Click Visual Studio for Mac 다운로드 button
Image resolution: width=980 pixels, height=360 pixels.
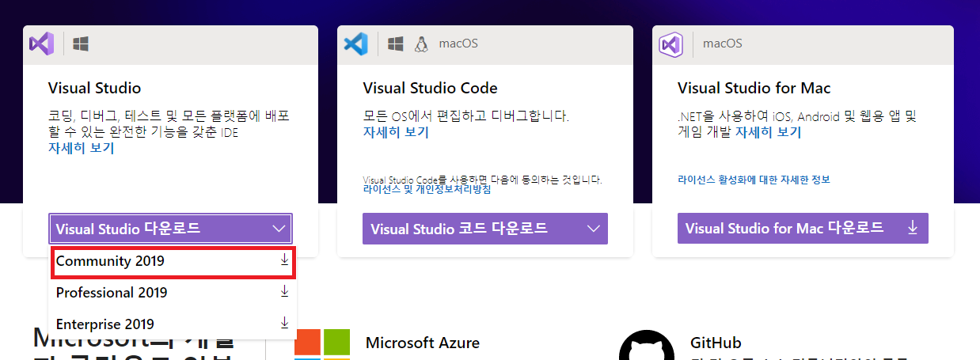coord(803,228)
